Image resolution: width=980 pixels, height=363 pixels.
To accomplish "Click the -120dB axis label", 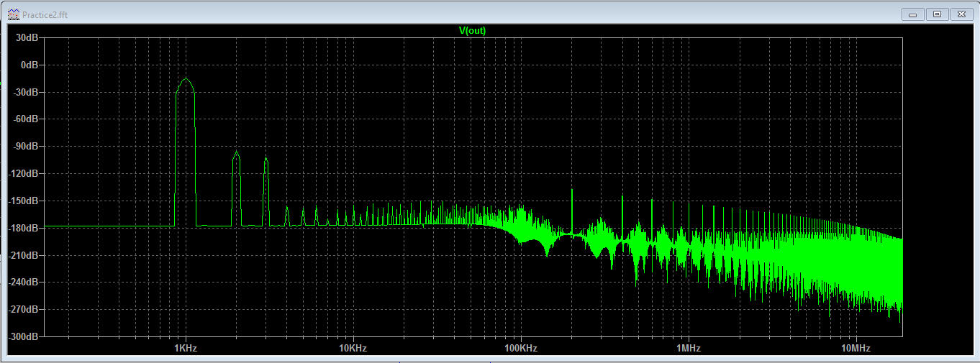I will (22, 174).
